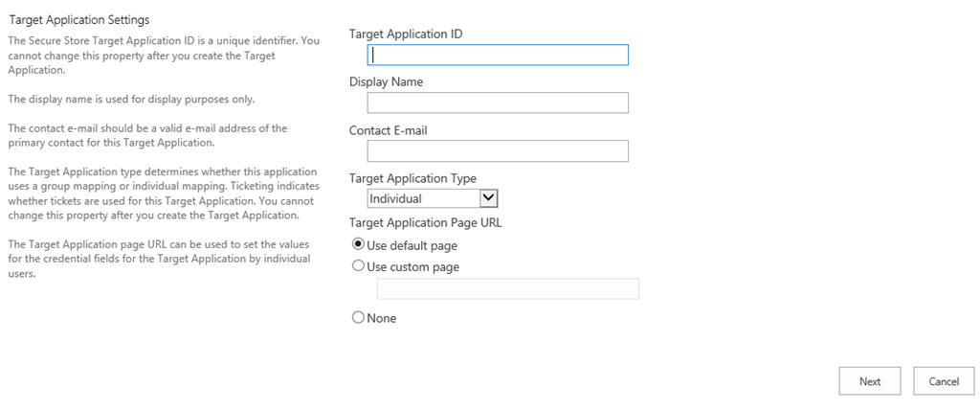
Task: Click the Target Application Type label
Action: [x=412, y=178]
